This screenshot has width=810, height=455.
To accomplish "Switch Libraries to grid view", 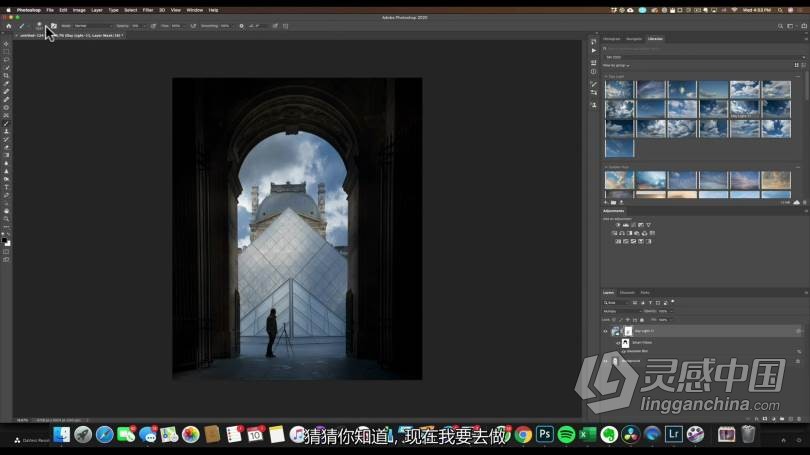I will pos(796,66).
